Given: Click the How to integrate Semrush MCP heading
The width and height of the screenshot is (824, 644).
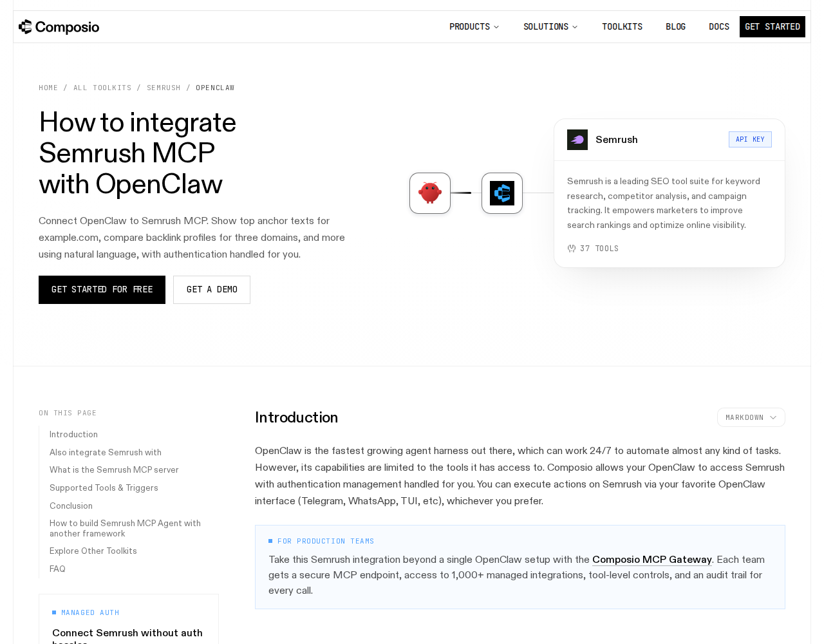Looking at the screenshot, I should click(x=137, y=153).
